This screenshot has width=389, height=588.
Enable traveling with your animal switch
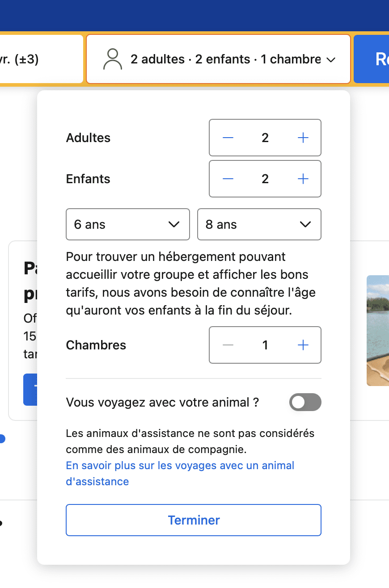pos(305,402)
